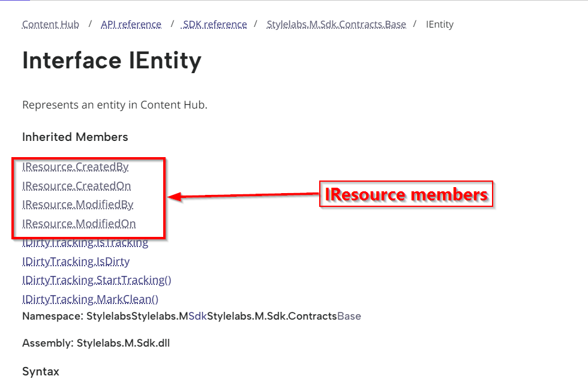588x388 pixels.
Task: Click the red IResource members annotation label
Action: click(406, 194)
